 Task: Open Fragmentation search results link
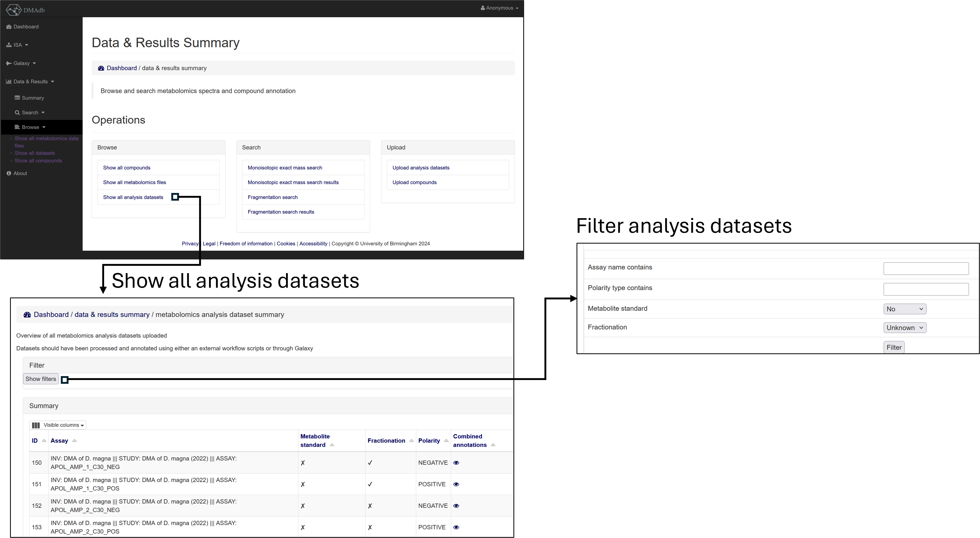(x=281, y=212)
